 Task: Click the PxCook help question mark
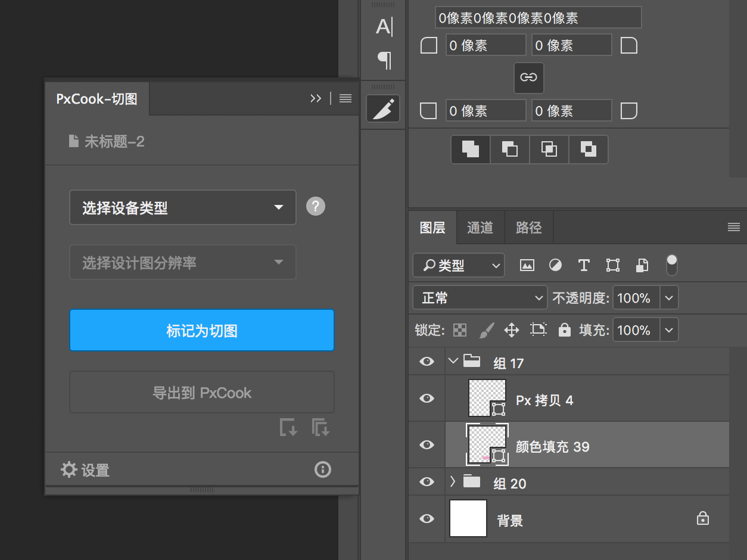(316, 207)
